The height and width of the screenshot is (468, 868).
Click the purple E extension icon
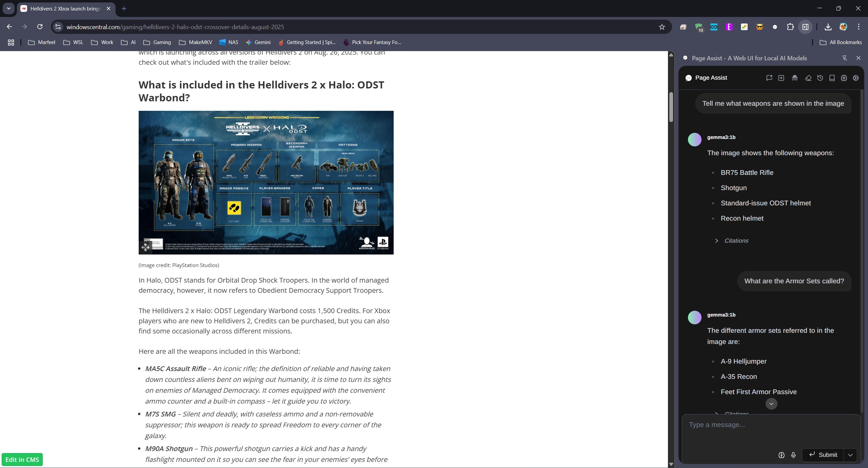pyautogui.click(x=729, y=27)
